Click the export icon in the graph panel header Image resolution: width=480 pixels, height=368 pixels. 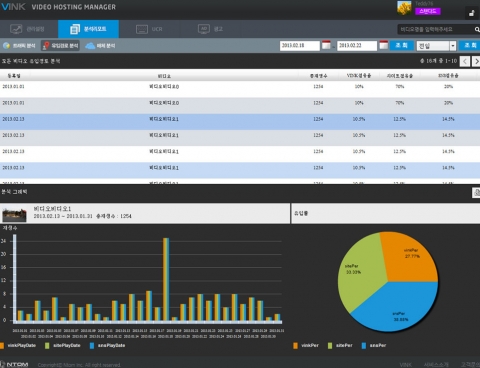coord(476,192)
